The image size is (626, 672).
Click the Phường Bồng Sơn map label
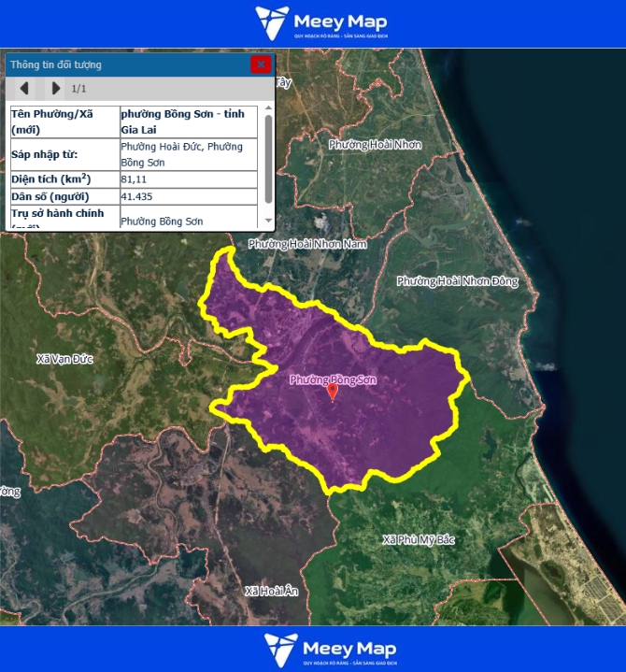pyautogui.click(x=333, y=379)
